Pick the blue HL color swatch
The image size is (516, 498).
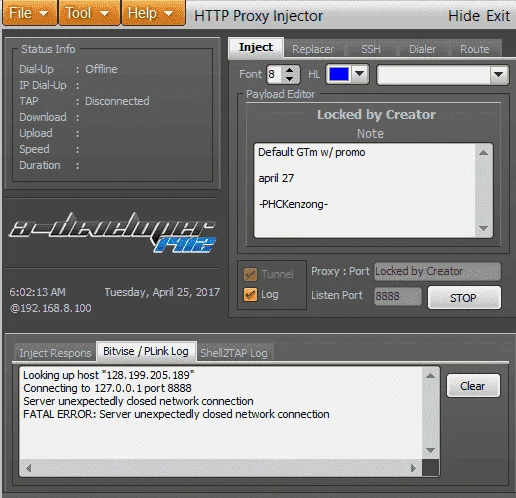pyautogui.click(x=339, y=74)
